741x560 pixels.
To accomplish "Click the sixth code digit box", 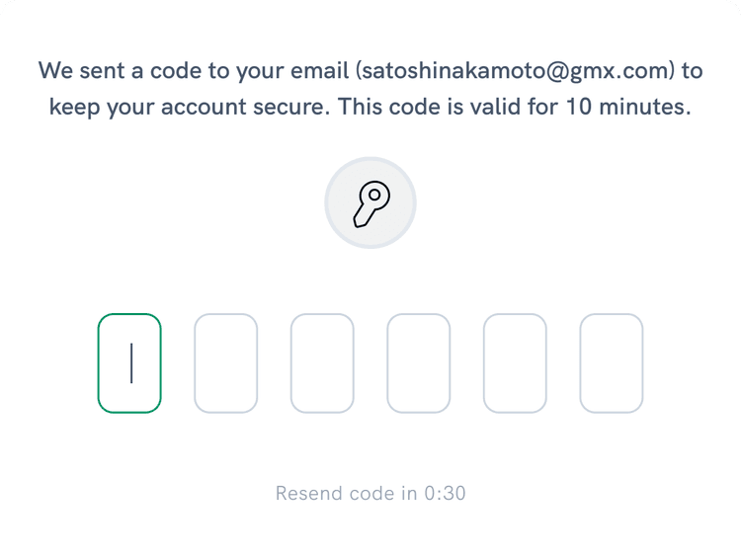I will click(611, 362).
